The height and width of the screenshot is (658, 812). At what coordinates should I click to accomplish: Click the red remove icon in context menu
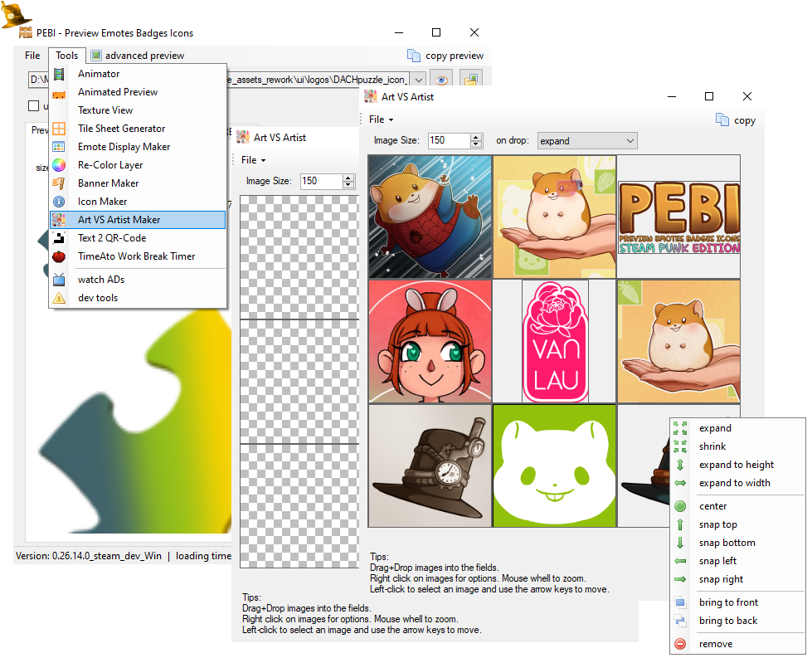680,644
